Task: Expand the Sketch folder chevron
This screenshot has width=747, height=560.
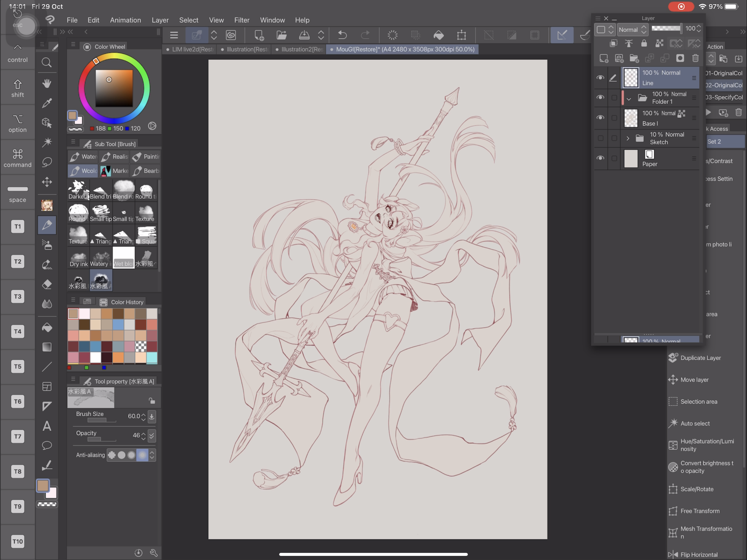Action: coord(628,138)
